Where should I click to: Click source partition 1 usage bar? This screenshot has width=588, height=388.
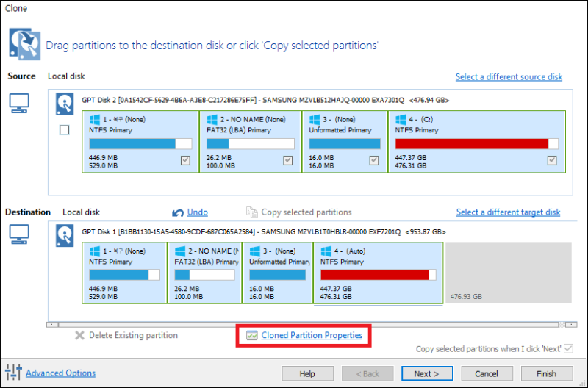point(140,144)
